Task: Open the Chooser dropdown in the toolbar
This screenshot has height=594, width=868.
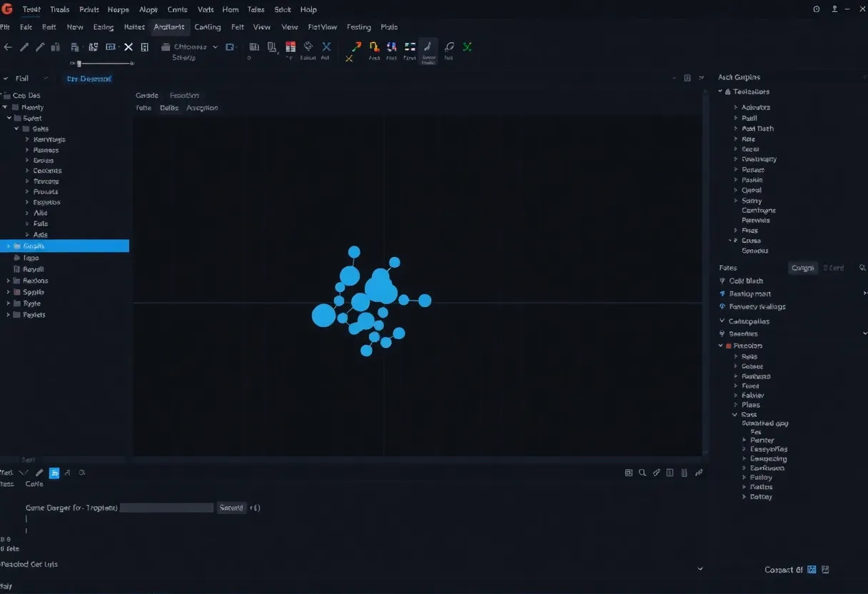Action: point(189,46)
